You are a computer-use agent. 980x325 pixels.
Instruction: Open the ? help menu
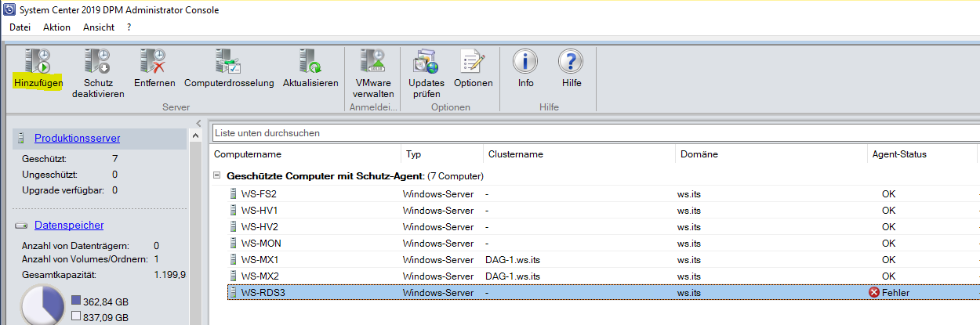coord(129,27)
